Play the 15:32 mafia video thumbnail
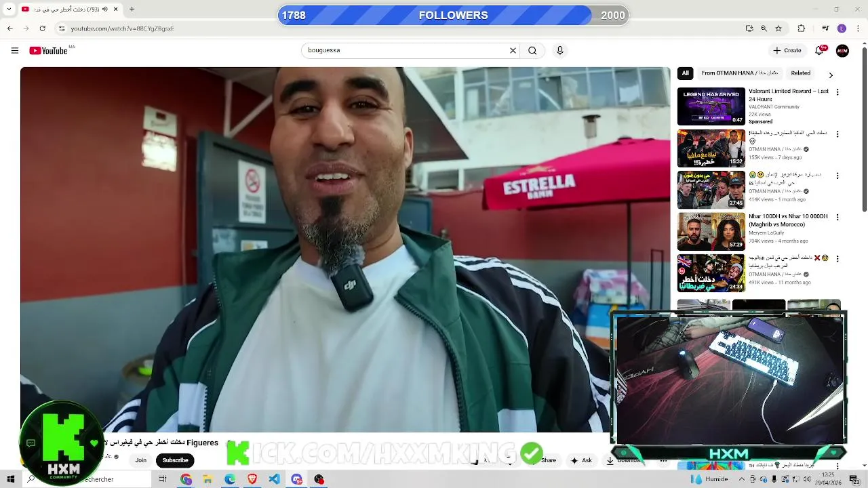Screen dimensions: 868x488 [711, 148]
